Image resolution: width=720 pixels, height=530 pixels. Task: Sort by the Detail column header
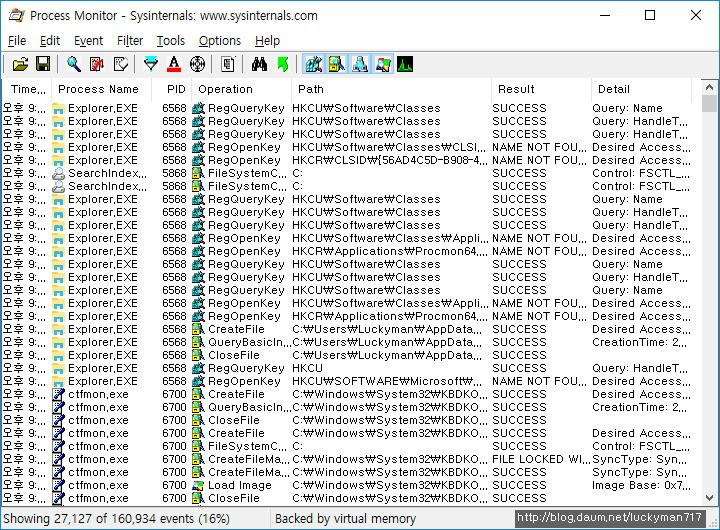(x=641, y=89)
